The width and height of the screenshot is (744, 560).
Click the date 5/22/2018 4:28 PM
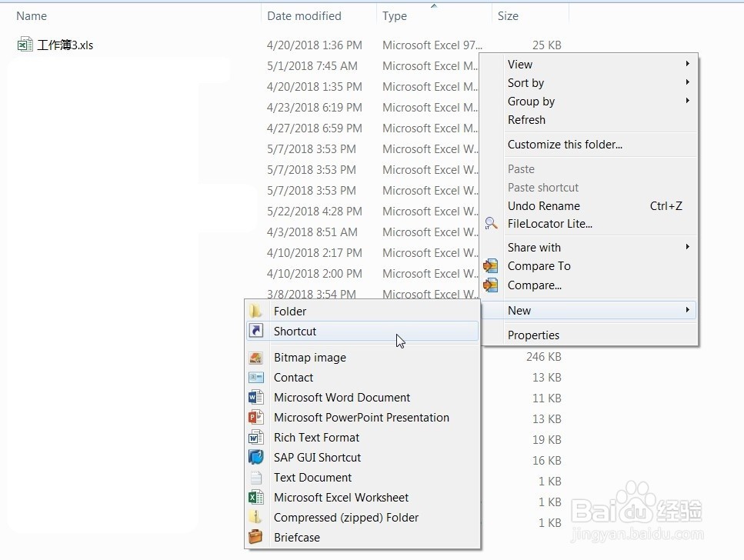tap(314, 212)
